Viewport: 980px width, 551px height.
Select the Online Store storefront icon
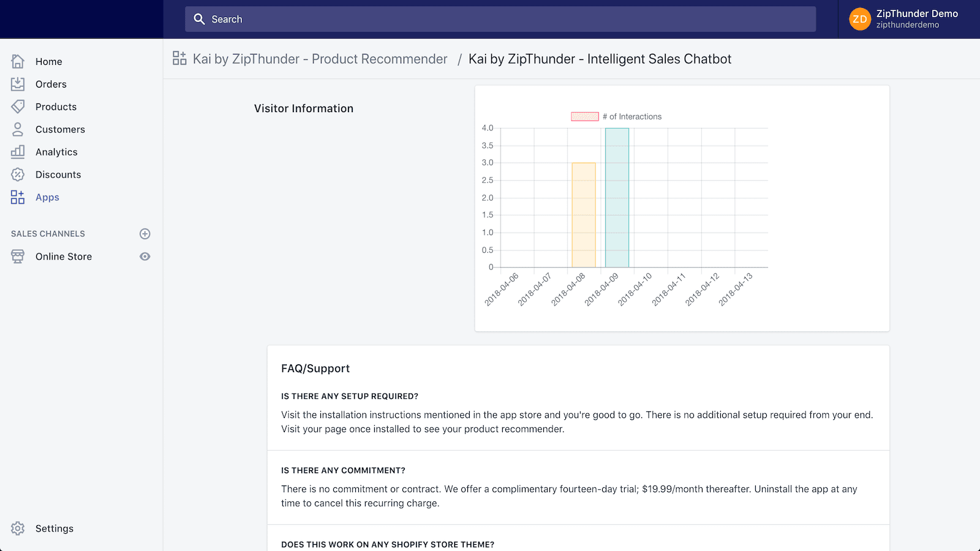(x=18, y=257)
